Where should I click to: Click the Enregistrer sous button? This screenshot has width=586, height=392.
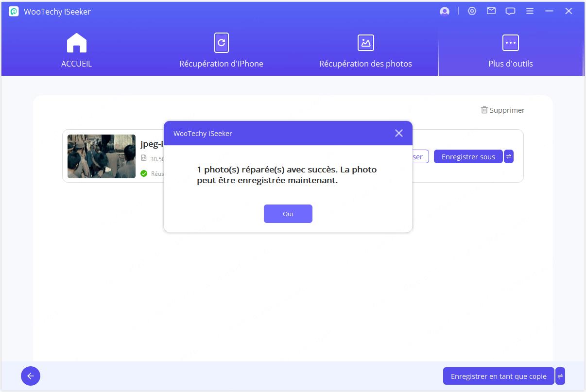468,156
